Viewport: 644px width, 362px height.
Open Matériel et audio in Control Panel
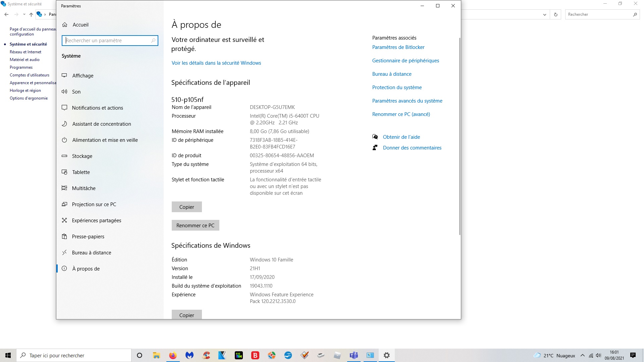[24, 60]
